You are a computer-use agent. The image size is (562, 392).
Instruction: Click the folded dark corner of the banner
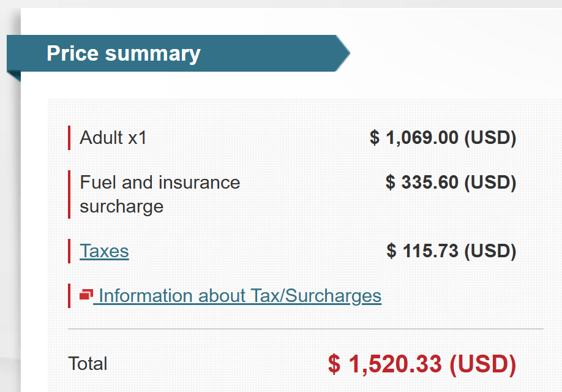click(x=14, y=77)
